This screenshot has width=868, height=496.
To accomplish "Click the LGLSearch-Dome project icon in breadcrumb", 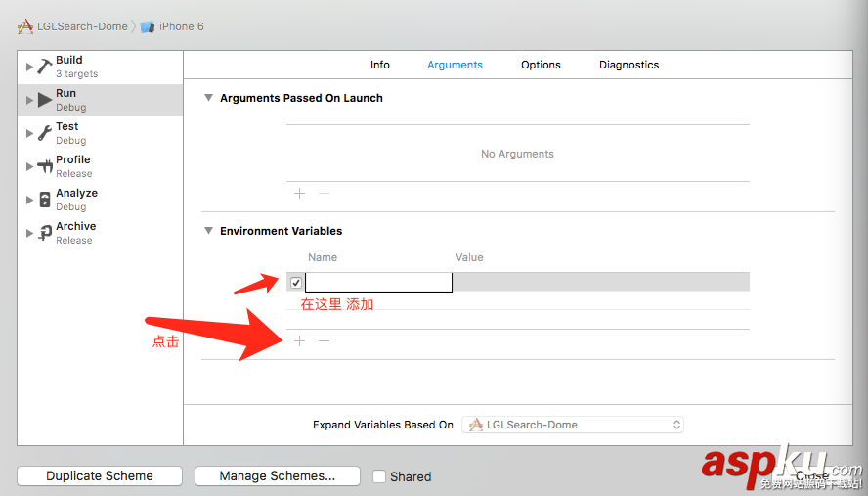I will [24, 26].
